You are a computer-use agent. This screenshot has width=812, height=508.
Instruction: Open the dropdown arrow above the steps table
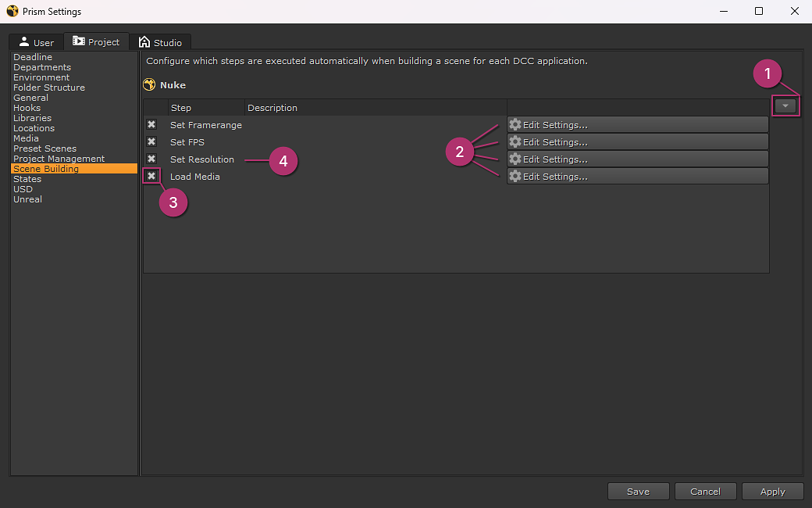point(785,106)
